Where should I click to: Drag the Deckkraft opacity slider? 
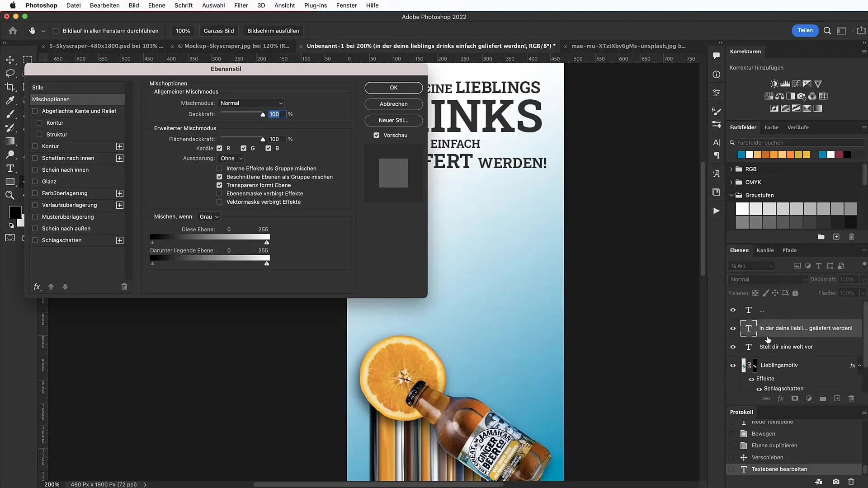point(263,114)
